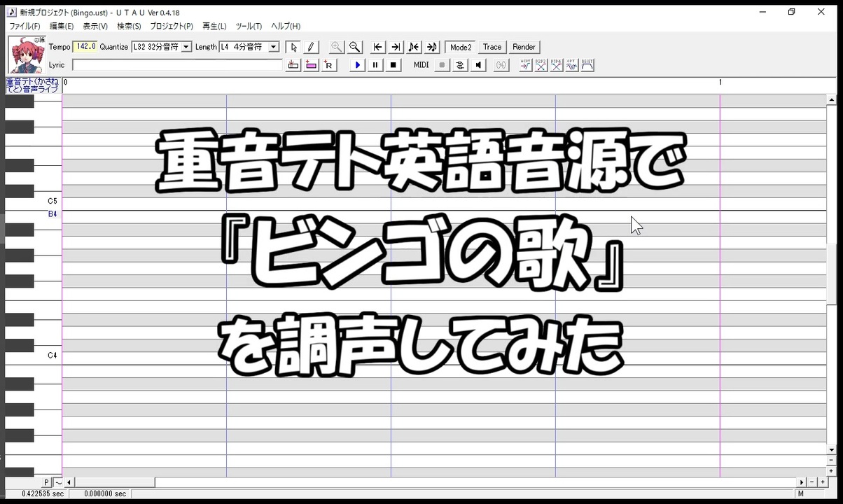Click the M indicator in status bar
The width and height of the screenshot is (843, 504).
click(x=800, y=494)
